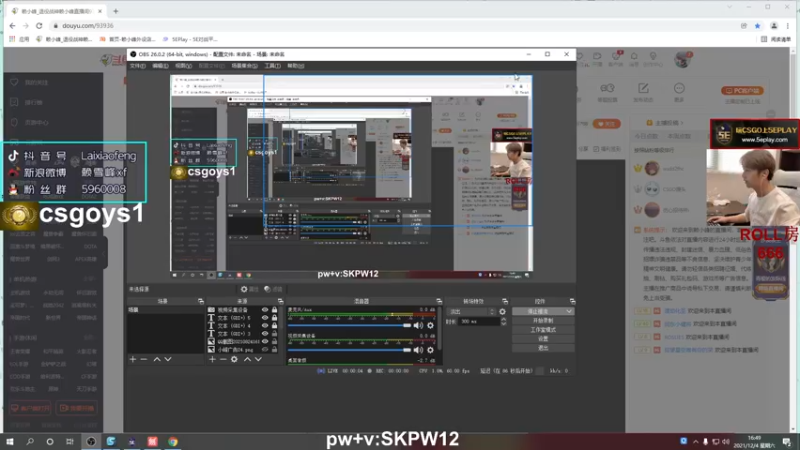
Task: Open Windows Start menu
Action: pyautogui.click(x=10, y=442)
